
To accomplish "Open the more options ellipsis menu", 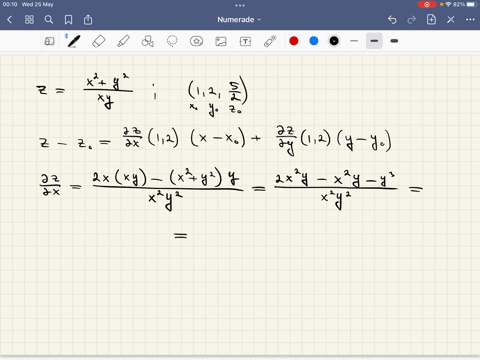I will (470, 20).
